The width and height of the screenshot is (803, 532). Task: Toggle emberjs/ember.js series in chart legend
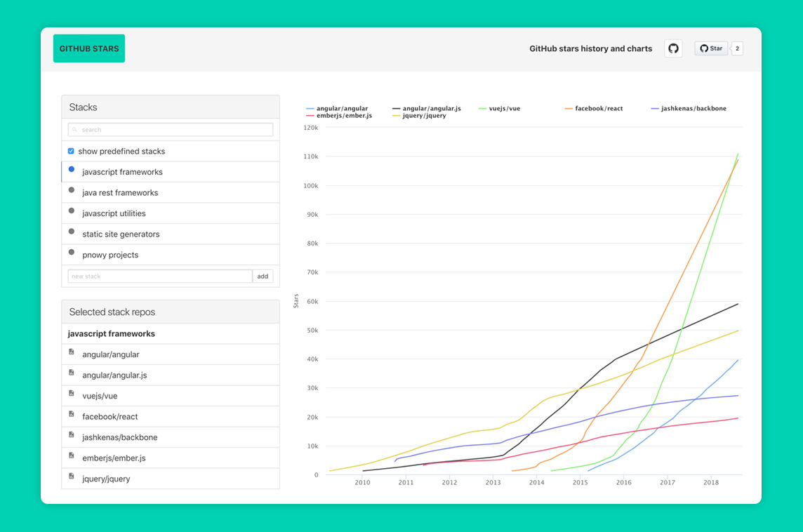click(339, 116)
